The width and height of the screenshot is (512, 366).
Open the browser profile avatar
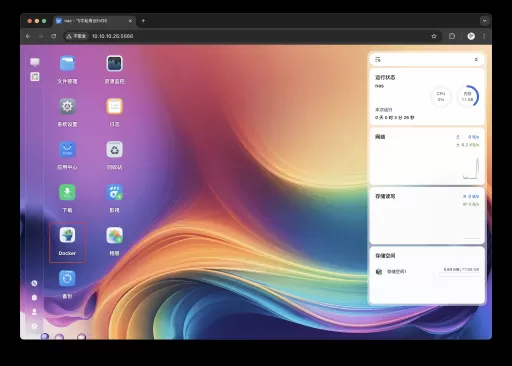(x=471, y=36)
